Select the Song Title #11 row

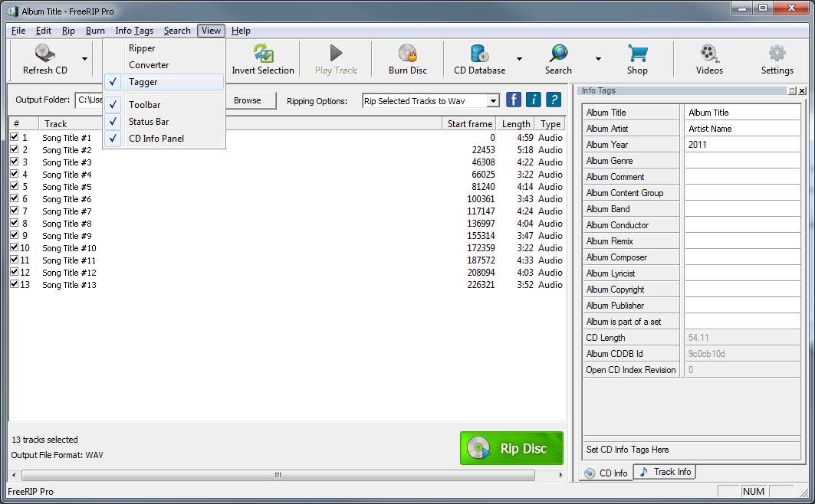[287, 260]
